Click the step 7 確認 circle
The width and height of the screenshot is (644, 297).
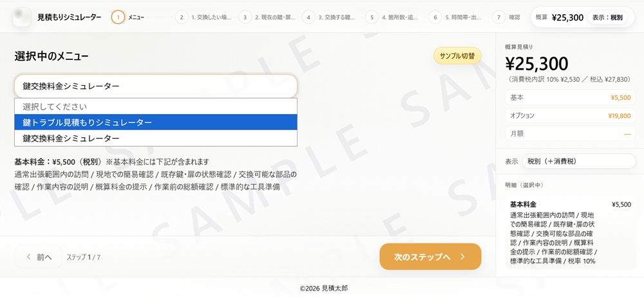click(498, 17)
